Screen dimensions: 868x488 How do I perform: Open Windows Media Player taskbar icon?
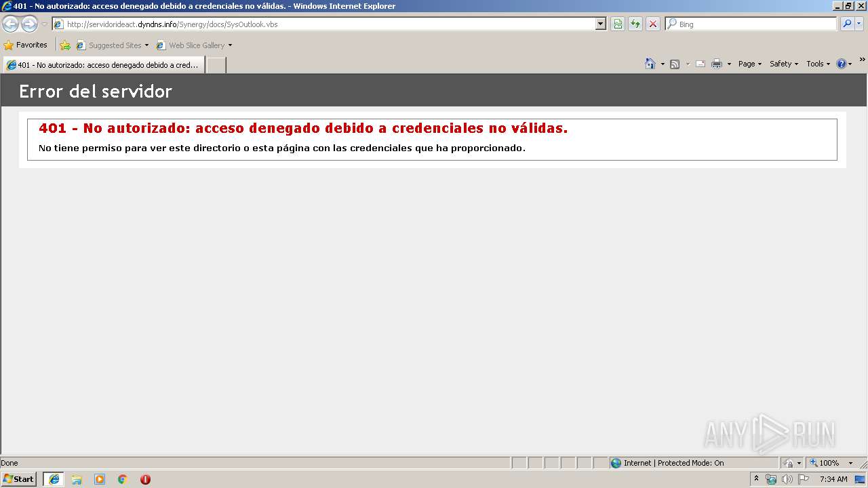coord(100,479)
